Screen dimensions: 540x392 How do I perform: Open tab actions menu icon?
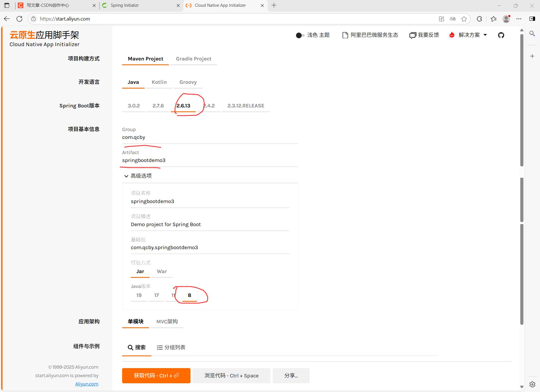click(x=7, y=5)
